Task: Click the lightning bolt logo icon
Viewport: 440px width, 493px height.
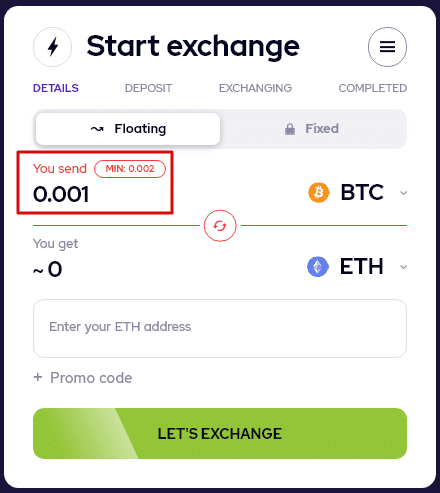Action: [x=53, y=47]
